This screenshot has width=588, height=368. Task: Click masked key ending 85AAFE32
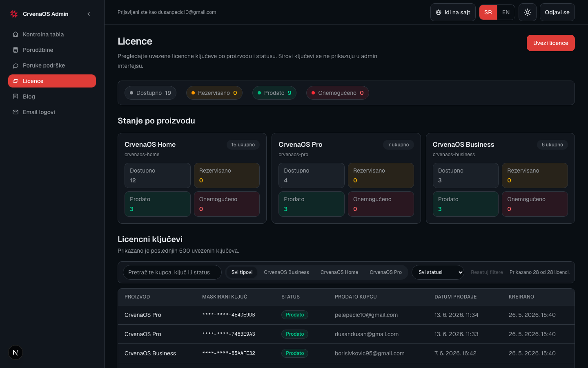229,353
